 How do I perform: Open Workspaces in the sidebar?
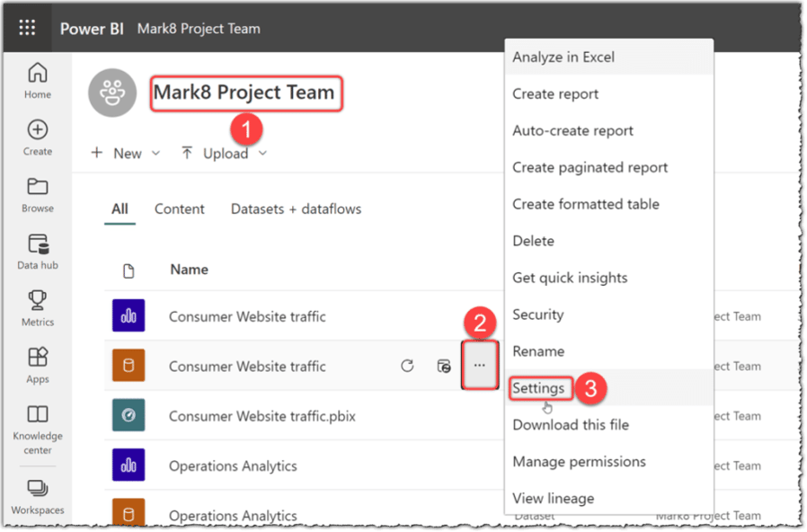pyautogui.click(x=38, y=497)
